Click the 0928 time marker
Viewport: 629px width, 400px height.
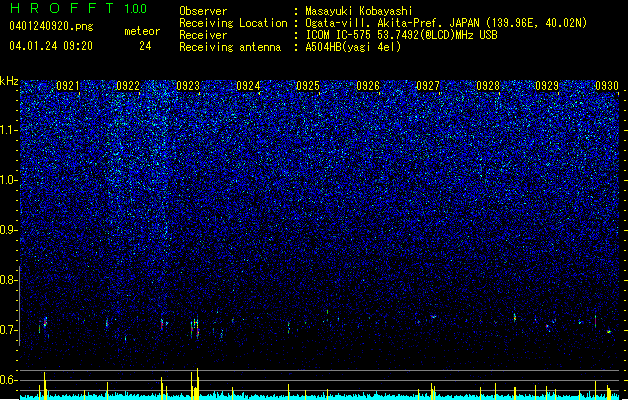[488, 85]
